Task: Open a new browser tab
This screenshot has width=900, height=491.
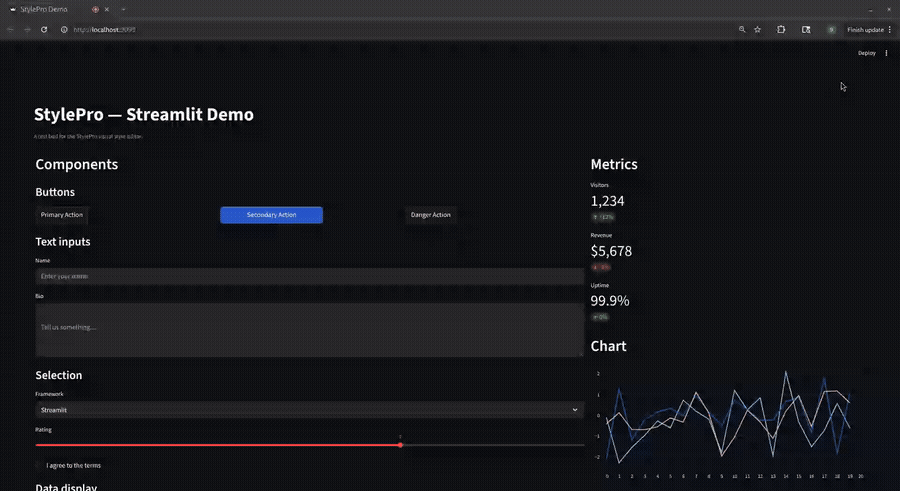Action: point(123,9)
